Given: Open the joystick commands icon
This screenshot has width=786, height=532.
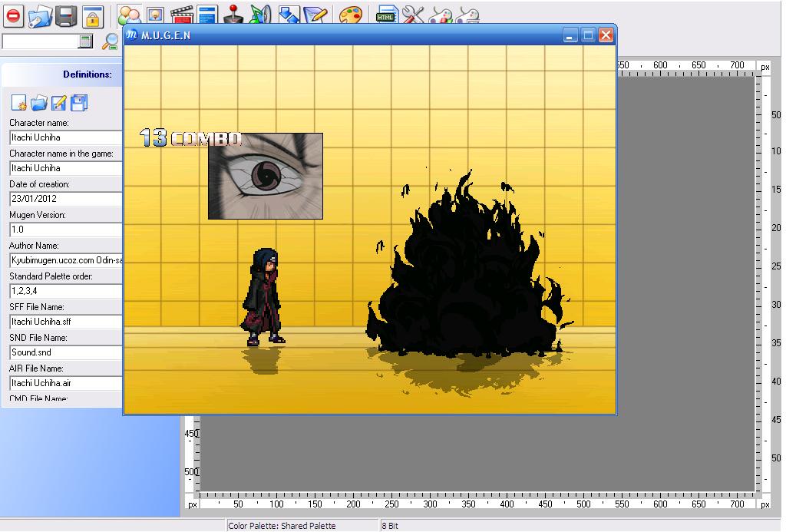Looking at the screenshot, I should 232,15.
